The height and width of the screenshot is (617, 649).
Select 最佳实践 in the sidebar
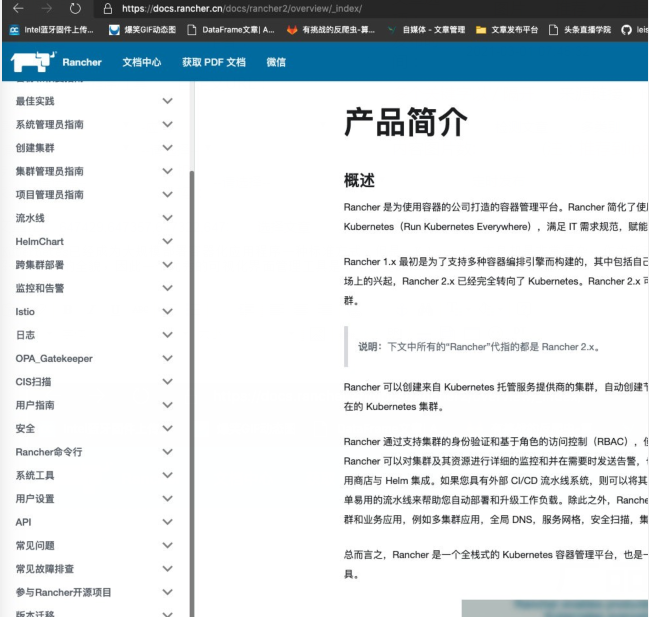coord(35,101)
